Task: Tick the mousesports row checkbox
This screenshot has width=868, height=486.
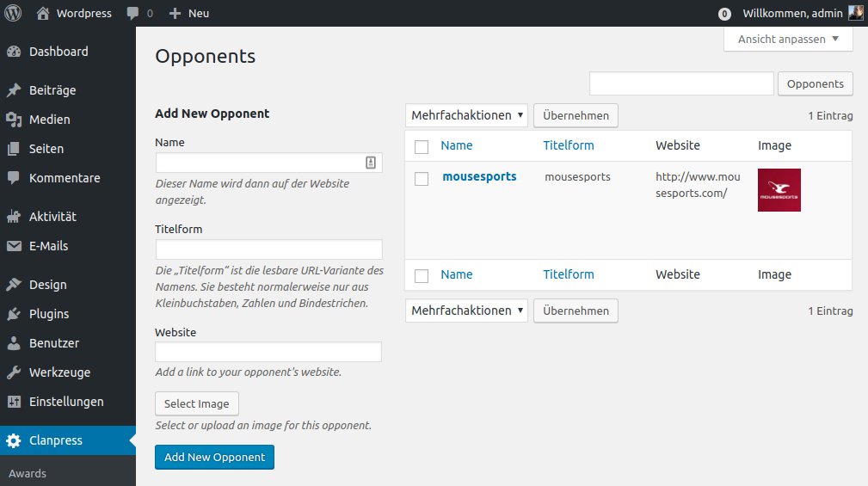Action: 422,179
